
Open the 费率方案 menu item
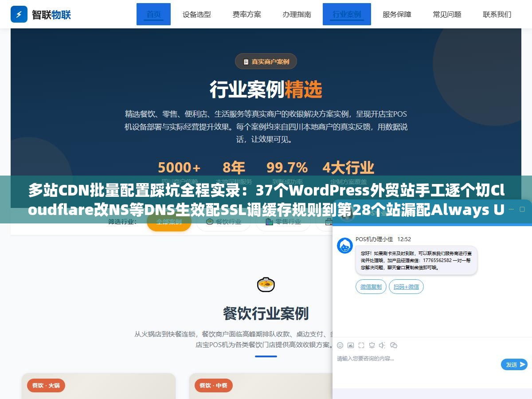[x=246, y=14]
